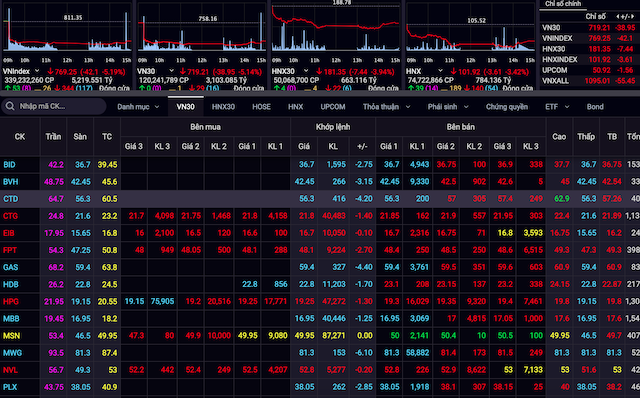
Task: Click GAS matched price 59.4 in Khớp lệnh
Action: coord(307,267)
